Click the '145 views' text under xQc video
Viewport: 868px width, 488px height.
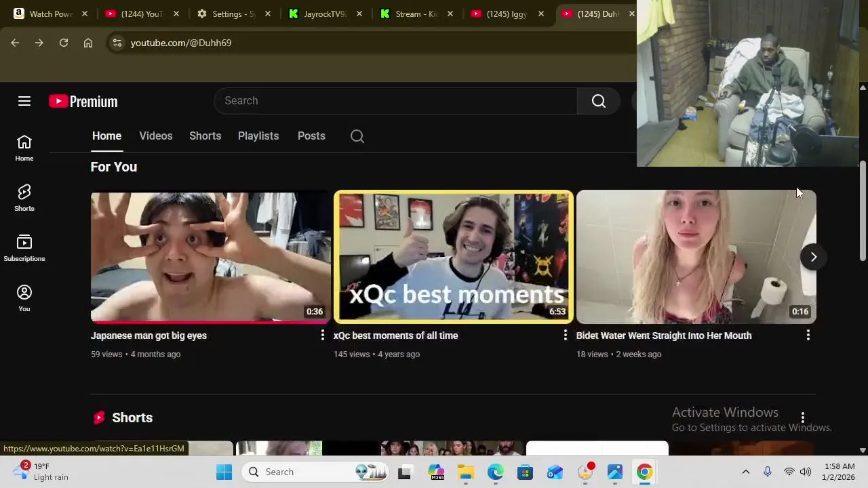(x=351, y=354)
